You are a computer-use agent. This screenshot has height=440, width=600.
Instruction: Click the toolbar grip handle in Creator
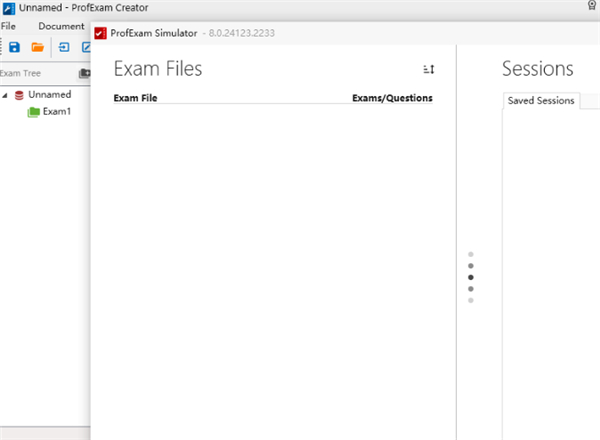click(1, 47)
